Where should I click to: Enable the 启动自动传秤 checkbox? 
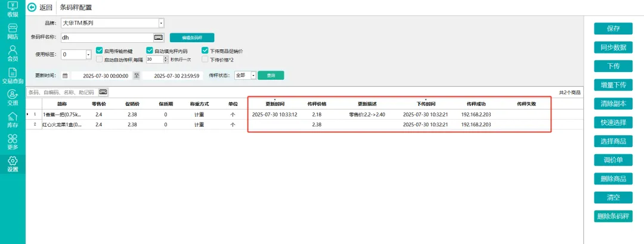pos(99,60)
